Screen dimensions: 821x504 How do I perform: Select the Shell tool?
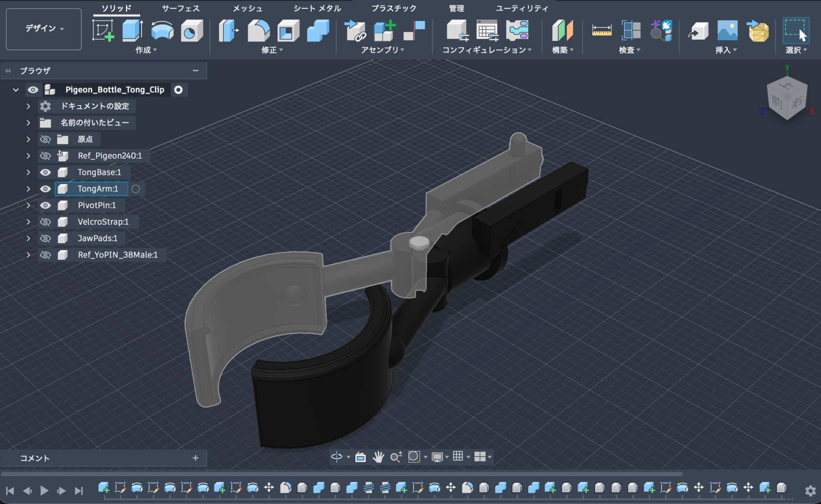[x=288, y=30]
